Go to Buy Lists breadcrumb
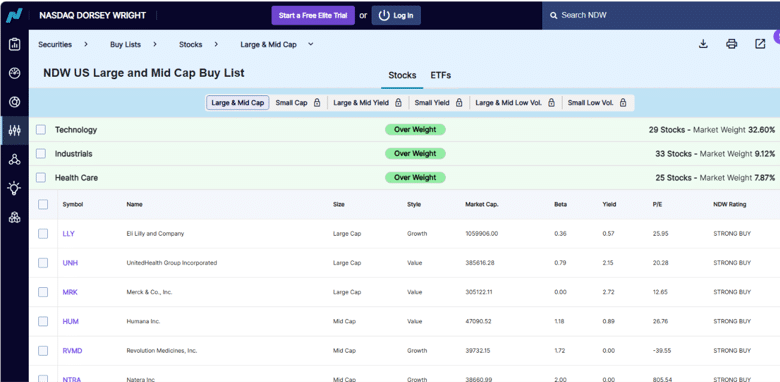 click(x=125, y=44)
